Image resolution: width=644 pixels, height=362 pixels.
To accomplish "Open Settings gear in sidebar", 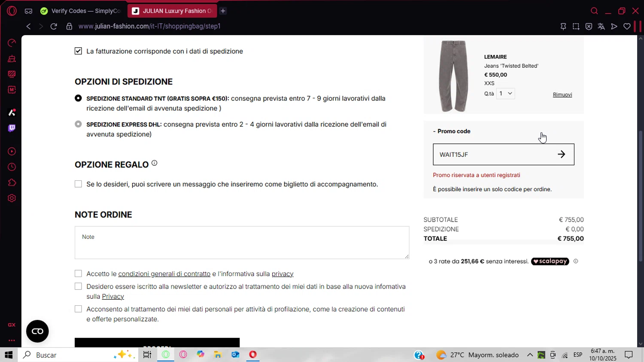I will pyautogui.click(x=12, y=198).
